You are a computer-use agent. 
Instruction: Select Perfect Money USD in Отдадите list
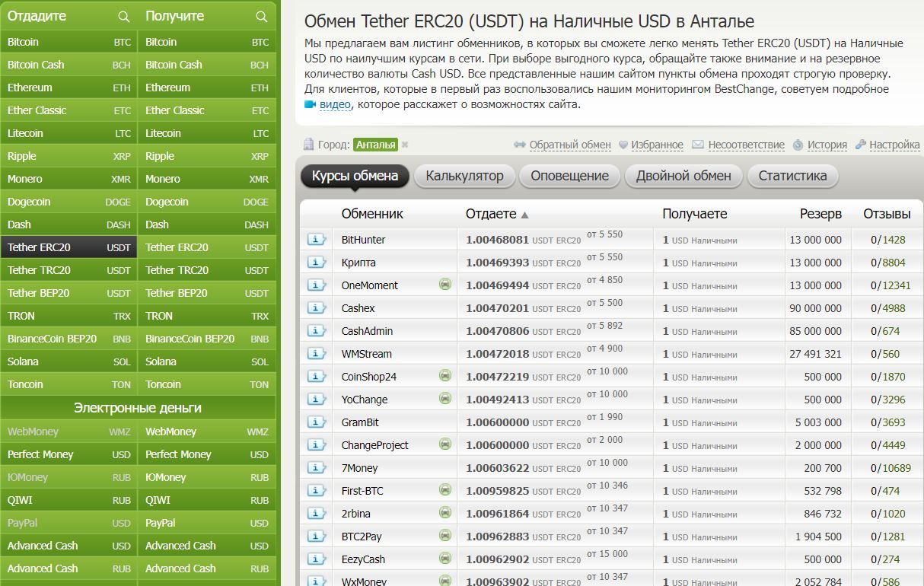[x=69, y=454]
